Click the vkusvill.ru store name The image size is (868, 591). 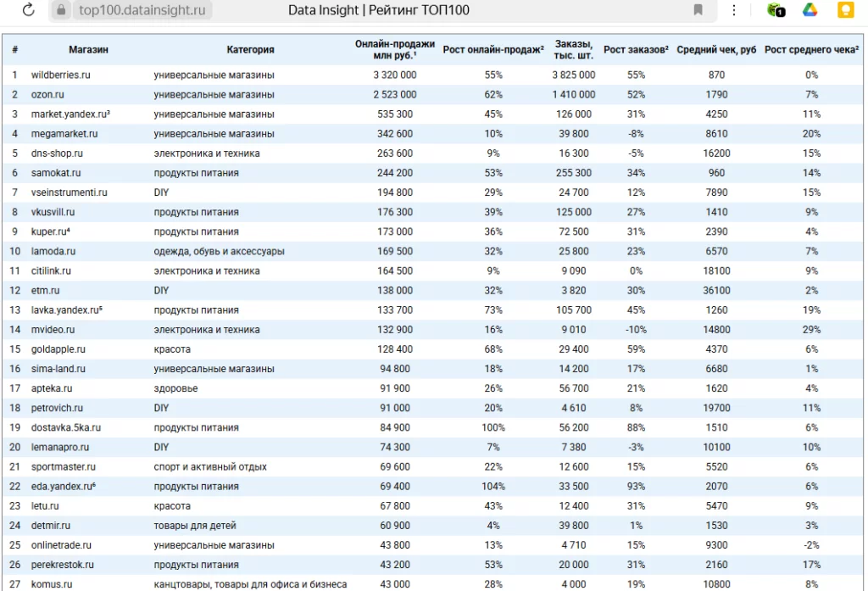point(53,212)
